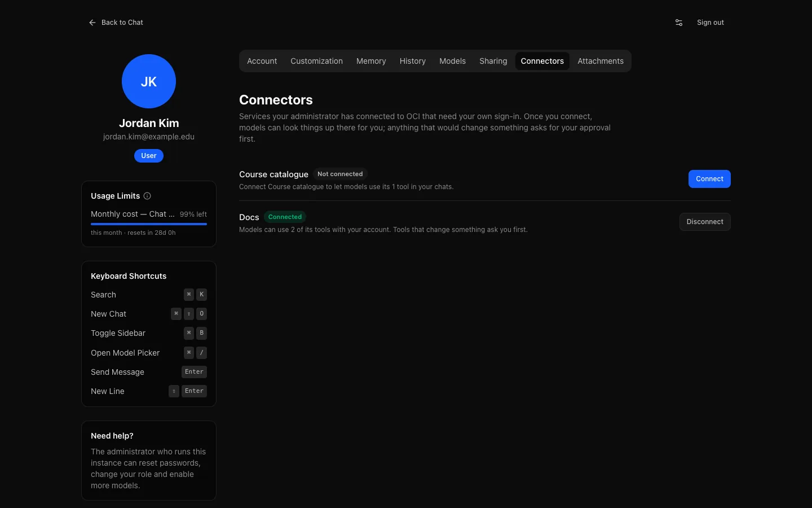Go back to Chat
Image resolution: width=812 pixels, height=508 pixels.
(116, 23)
